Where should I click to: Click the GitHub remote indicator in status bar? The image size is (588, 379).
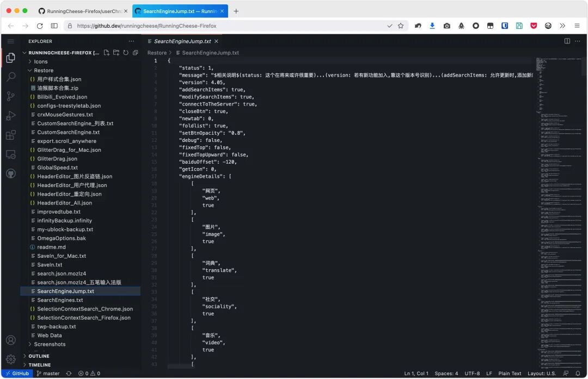[17, 374]
